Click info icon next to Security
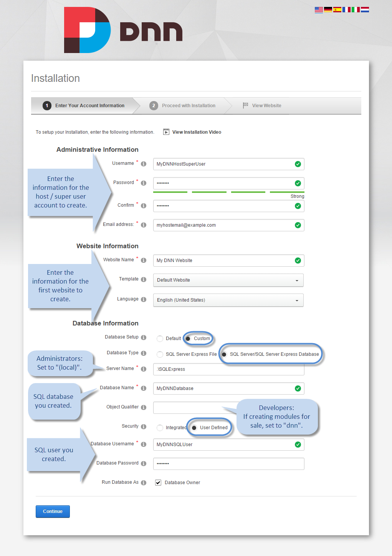This screenshot has height=556, width=392. pyautogui.click(x=144, y=427)
